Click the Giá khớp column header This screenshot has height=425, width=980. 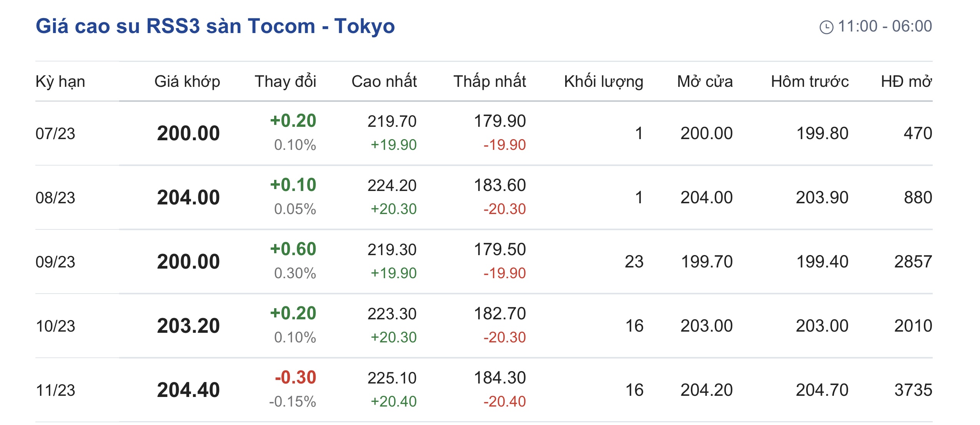click(187, 81)
